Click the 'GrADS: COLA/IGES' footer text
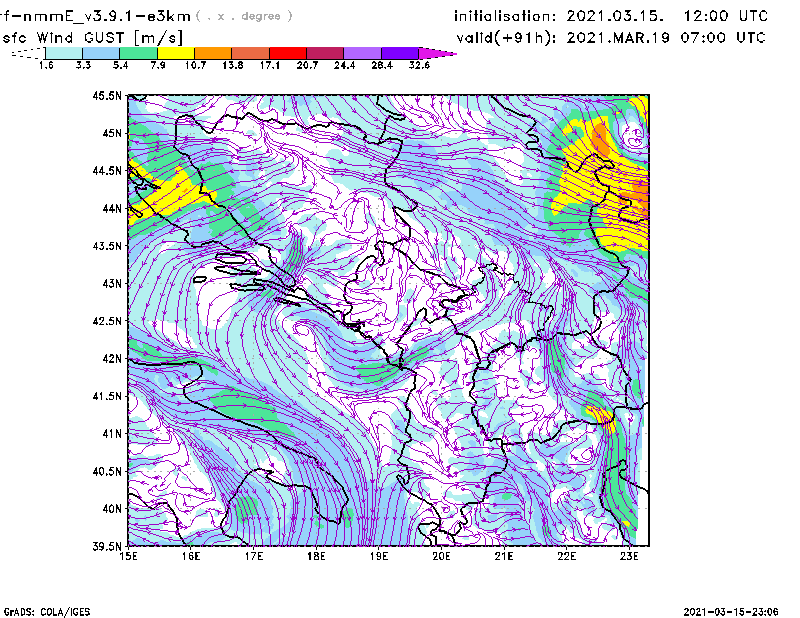This screenshot has height=618, width=800. (47, 612)
